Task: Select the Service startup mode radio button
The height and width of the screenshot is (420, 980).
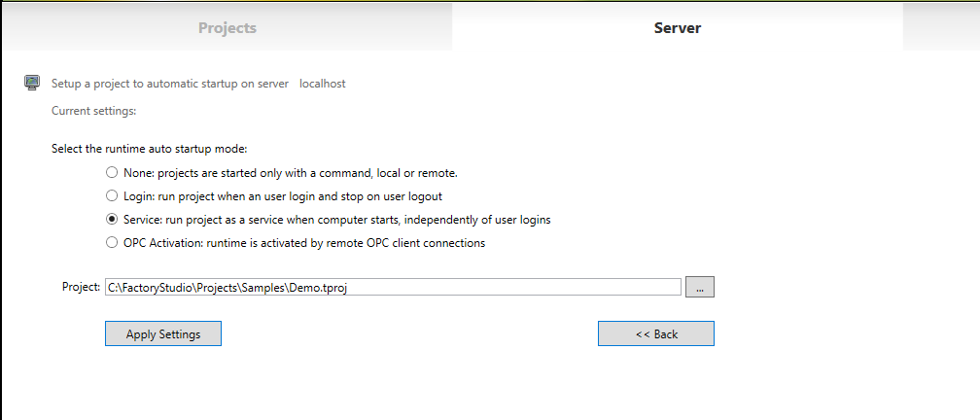Action: (112, 220)
